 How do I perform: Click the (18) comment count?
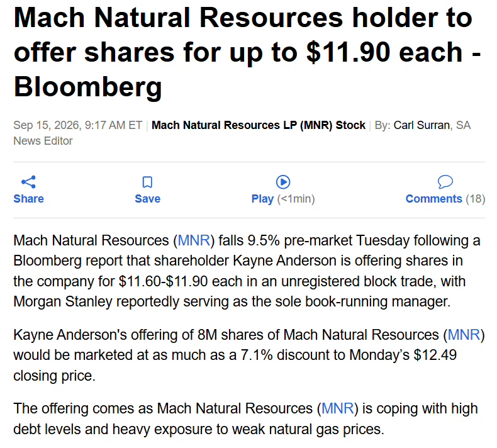pos(476,199)
